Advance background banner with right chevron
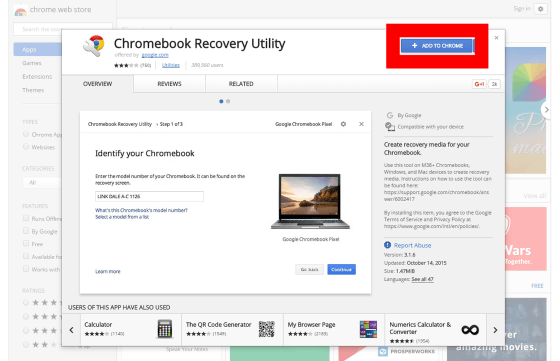Viewport: 560px width, 361px height. coord(546,110)
